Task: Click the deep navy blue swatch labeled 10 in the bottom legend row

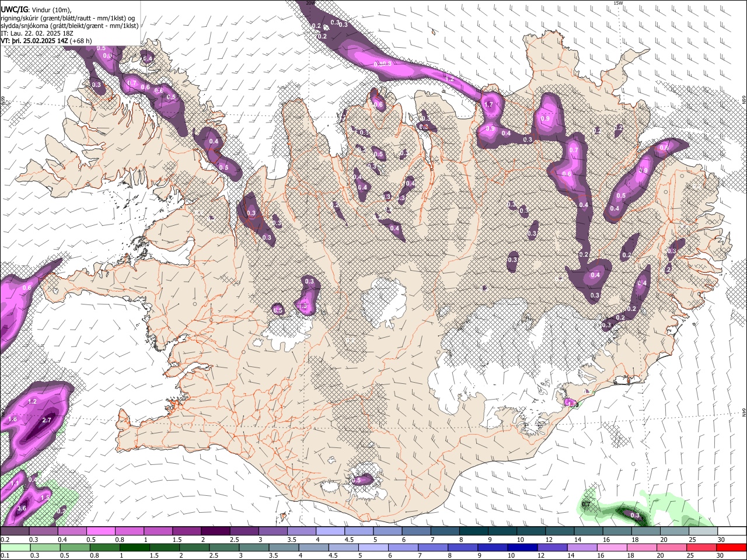Action: pyautogui.click(x=522, y=547)
